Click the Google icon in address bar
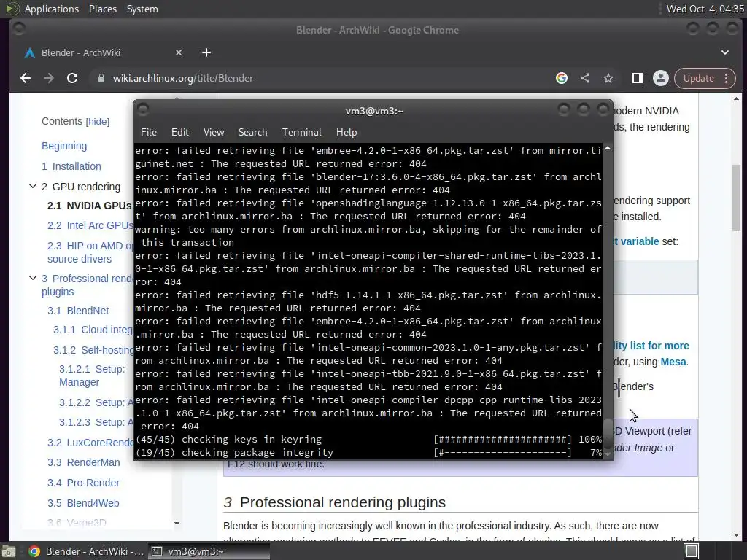The image size is (747, 560). click(562, 78)
